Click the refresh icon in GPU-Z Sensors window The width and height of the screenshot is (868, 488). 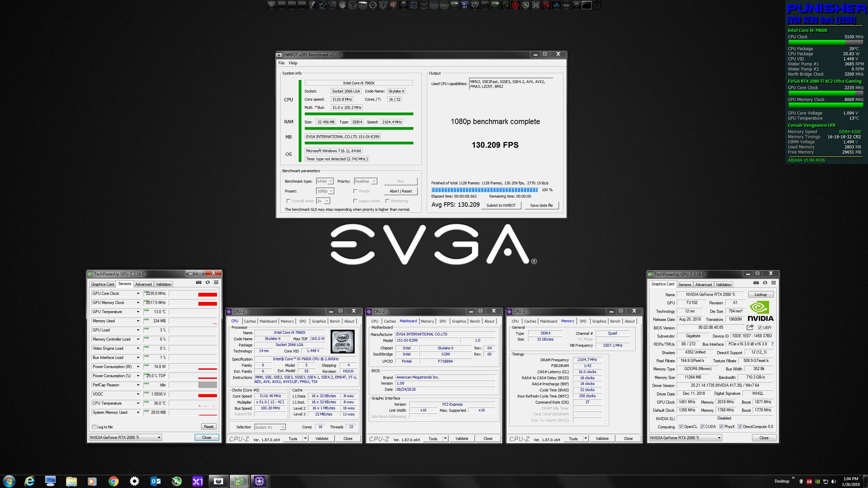tap(208, 282)
